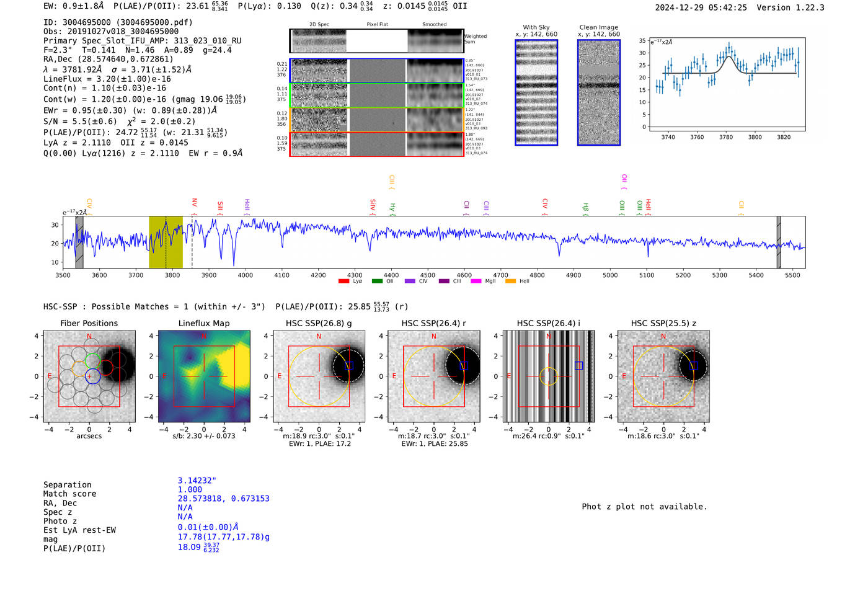The height and width of the screenshot is (591, 868).
Task: Click the green Hγ line marker
Action: (x=392, y=209)
